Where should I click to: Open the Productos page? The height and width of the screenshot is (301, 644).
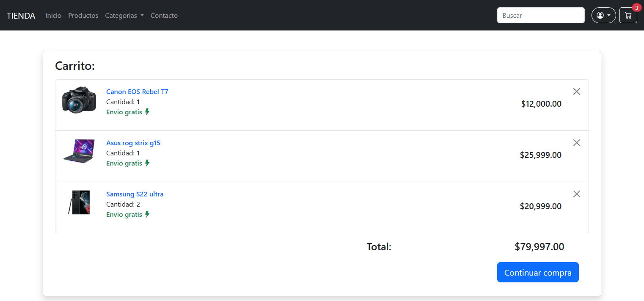coord(83,16)
